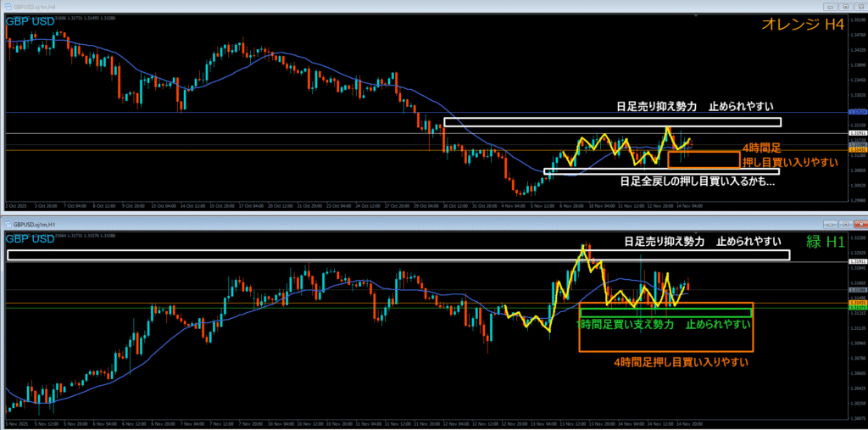
Task: Select the 'オレンジ H4' label
Action: point(803,24)
